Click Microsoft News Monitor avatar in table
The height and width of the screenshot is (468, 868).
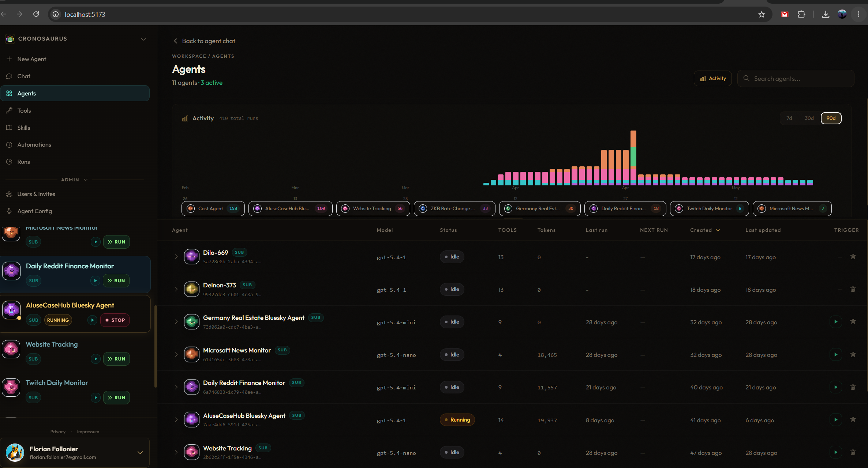tap(191, 354)
